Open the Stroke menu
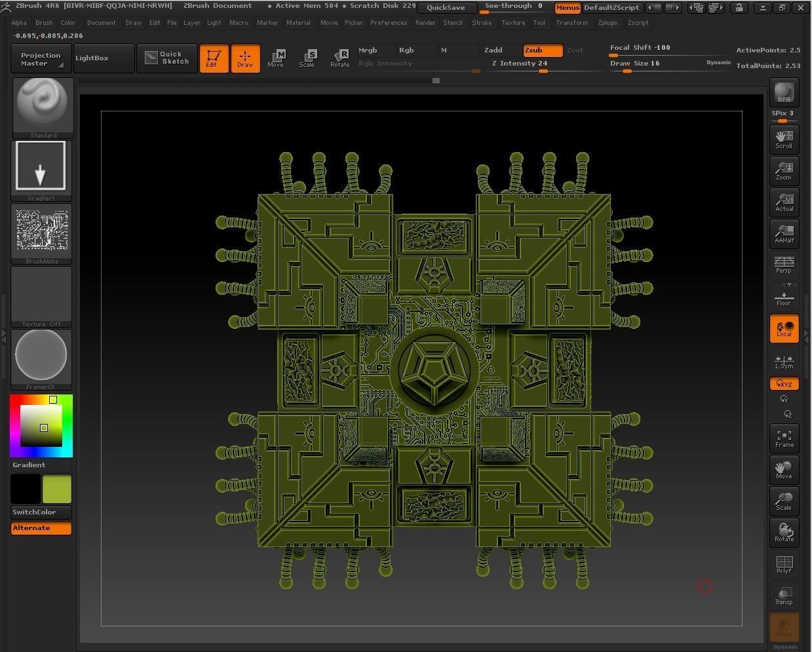 [482, 23]
